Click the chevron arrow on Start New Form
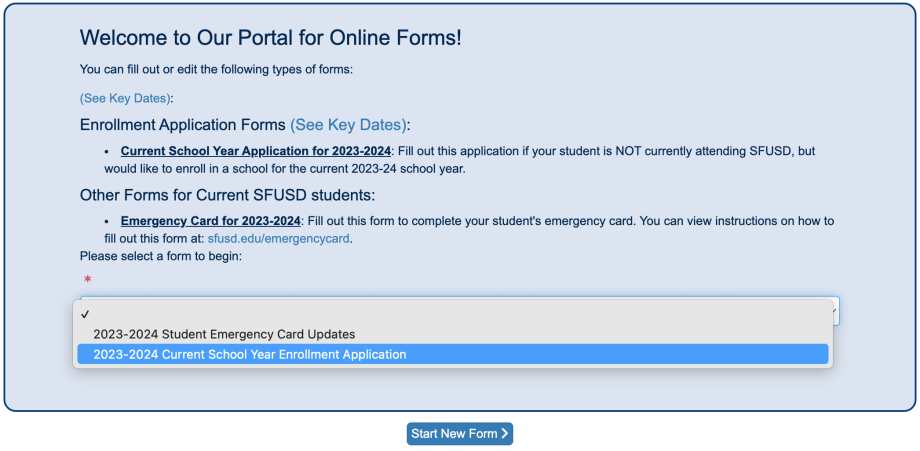 pos(505,434)
